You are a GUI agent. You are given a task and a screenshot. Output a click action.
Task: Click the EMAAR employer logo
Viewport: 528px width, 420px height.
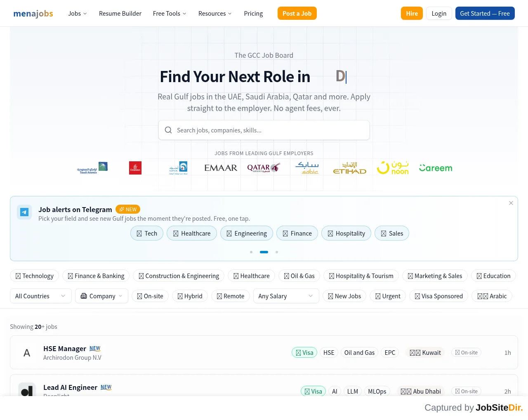coord(221,168)
